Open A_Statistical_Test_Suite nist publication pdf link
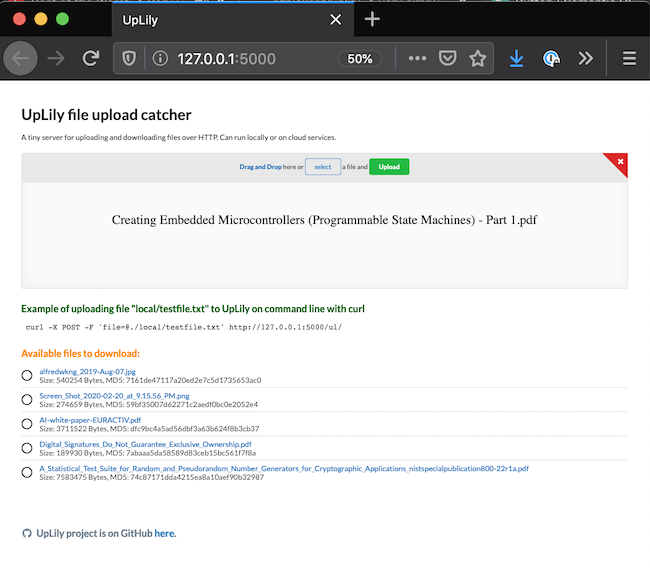Screen dimensions: 650x573 point(284,469)
